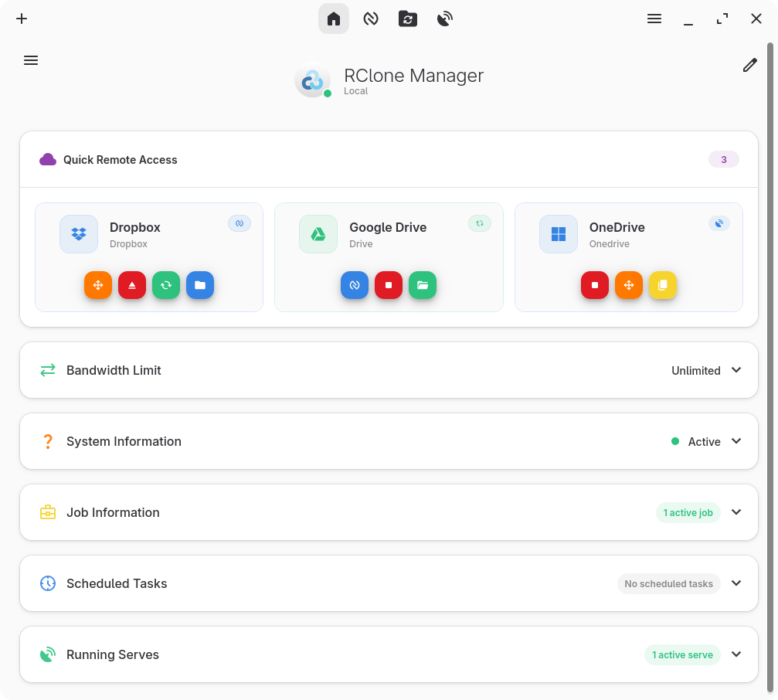778x700 pixels.
Task: Add a new remote with the plus icon
Action: pyautogui.click(x=22, y=19)
